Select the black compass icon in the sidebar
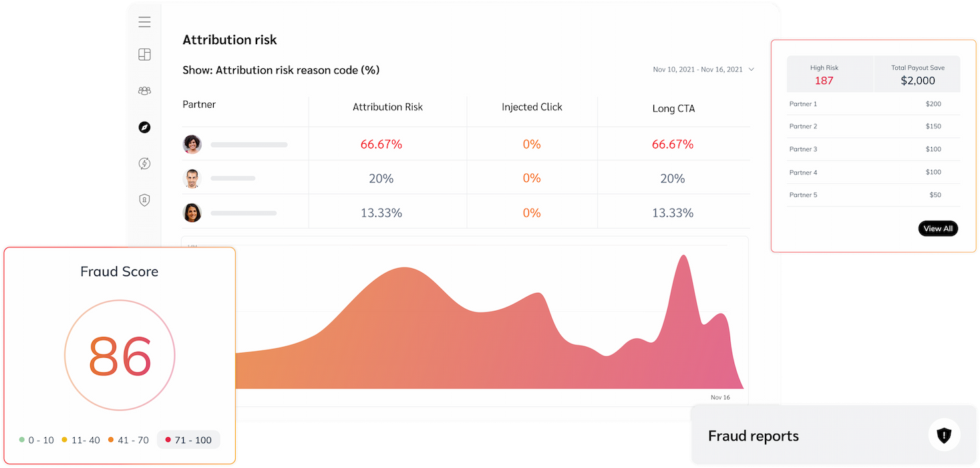The height and width of the screenshot is (468, 980). click(x=144, y=127)
